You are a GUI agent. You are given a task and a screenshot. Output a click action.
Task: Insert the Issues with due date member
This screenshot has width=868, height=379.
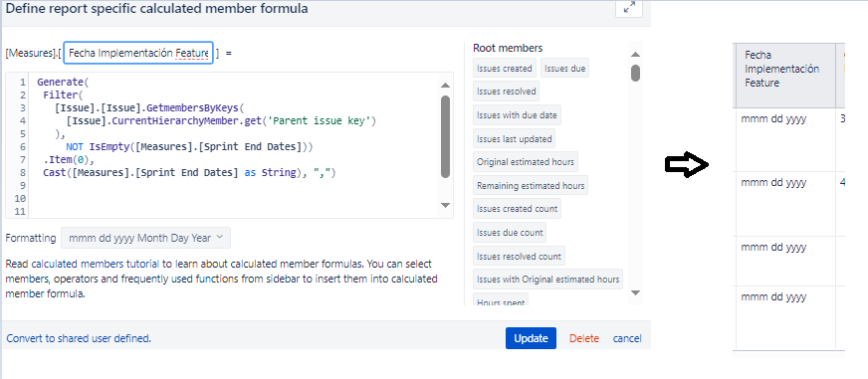coord(517,115)
